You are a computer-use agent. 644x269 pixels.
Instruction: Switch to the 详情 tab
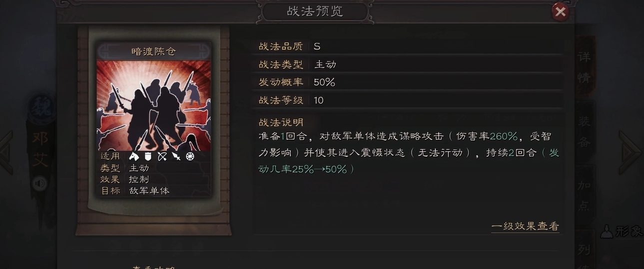[x=584, y=67]
